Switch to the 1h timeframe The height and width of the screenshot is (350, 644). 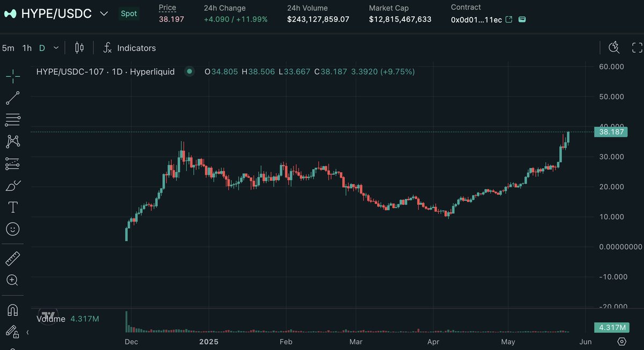[x=27, y=48]
